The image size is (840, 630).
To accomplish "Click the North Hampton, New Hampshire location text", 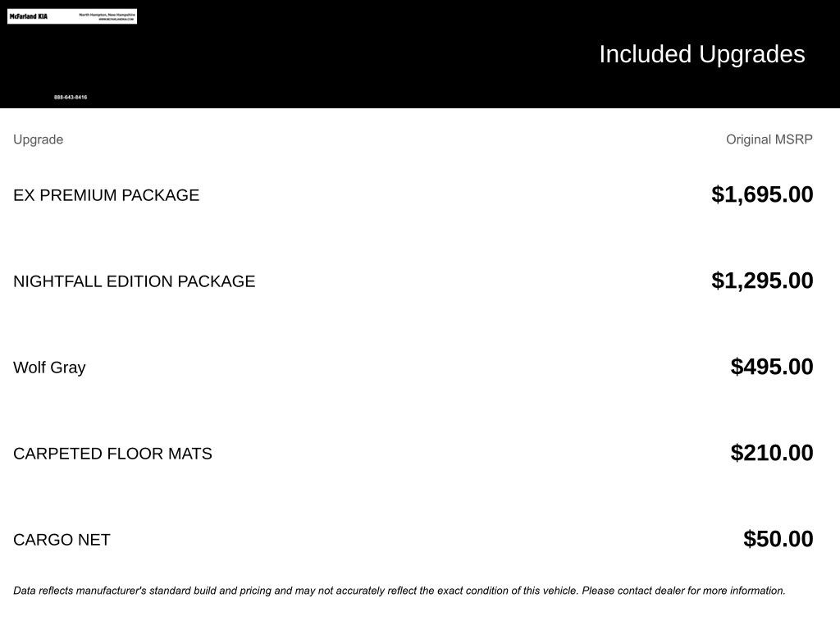I will [x=107, y=14].
